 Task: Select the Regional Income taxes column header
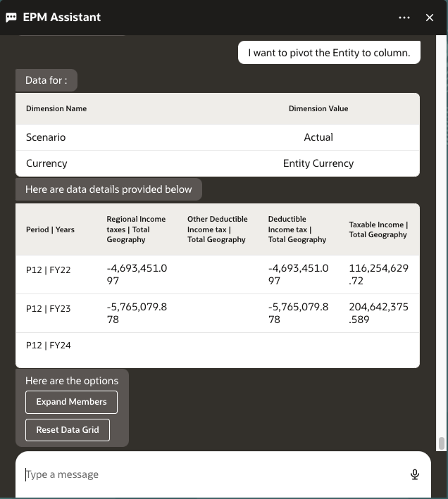pyautogui.click(x=136, y=229)
